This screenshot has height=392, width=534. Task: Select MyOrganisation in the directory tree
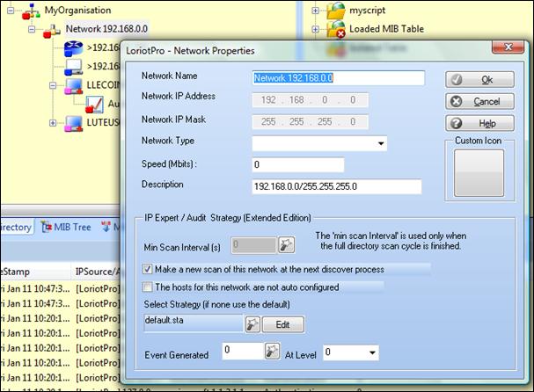(78, 11)
